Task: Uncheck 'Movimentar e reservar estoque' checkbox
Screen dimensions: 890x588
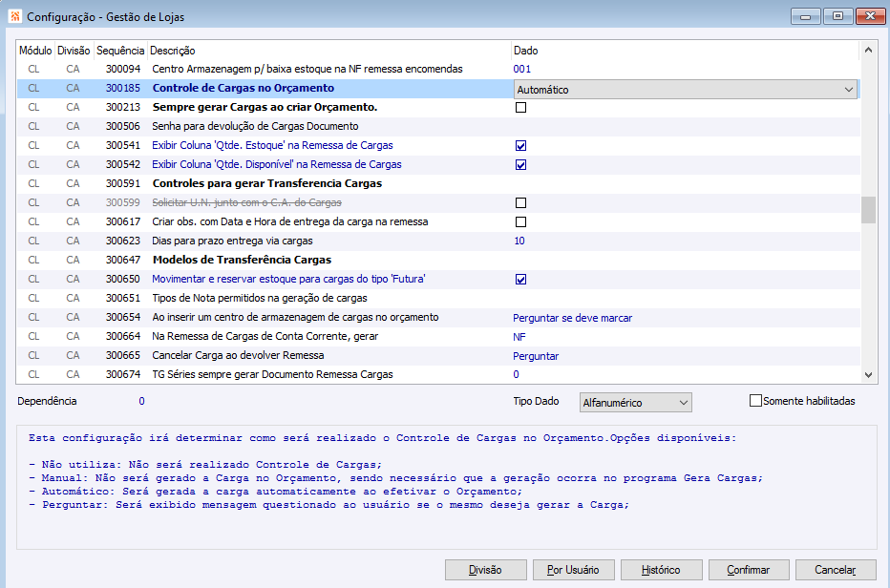Action: (520, 280)
